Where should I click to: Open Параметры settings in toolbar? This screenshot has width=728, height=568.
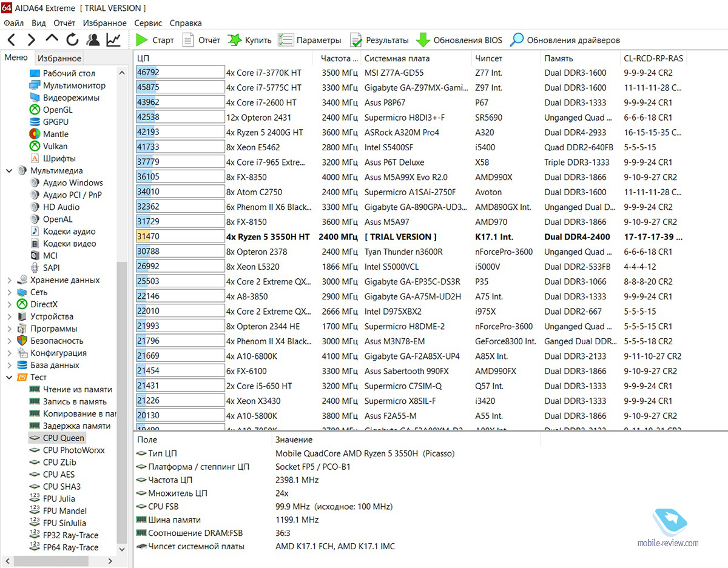coord(309,40)
